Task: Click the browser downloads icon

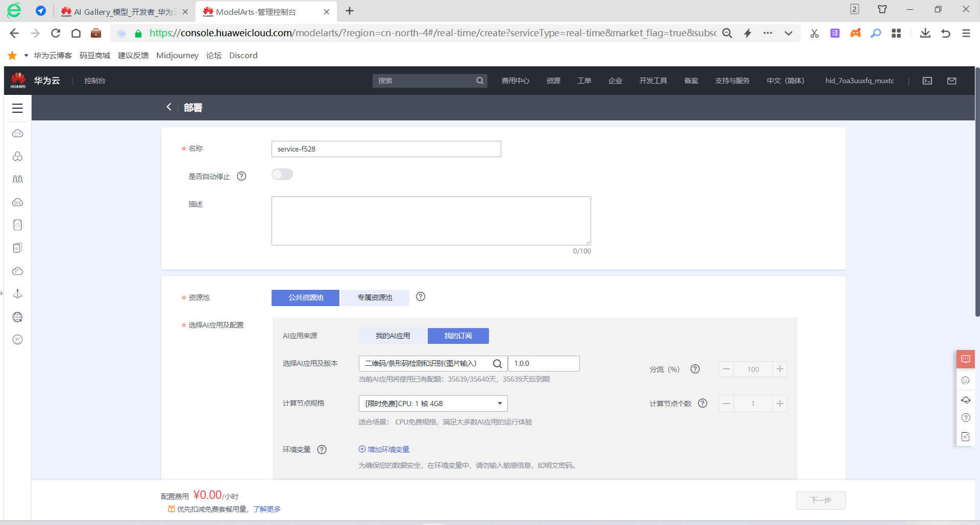Action: click(x=925, y=33)
